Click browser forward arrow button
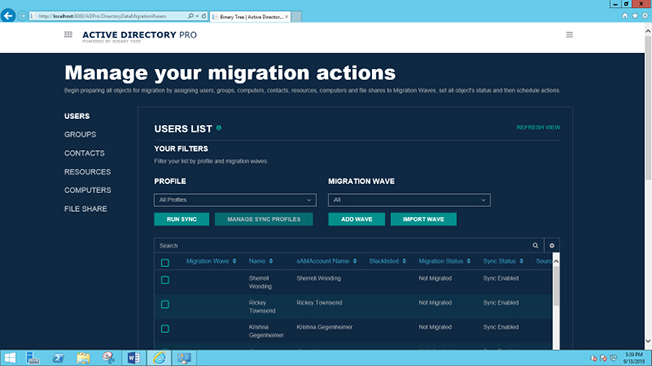This screenshot has width=652, height=366. tap(22, 16)
